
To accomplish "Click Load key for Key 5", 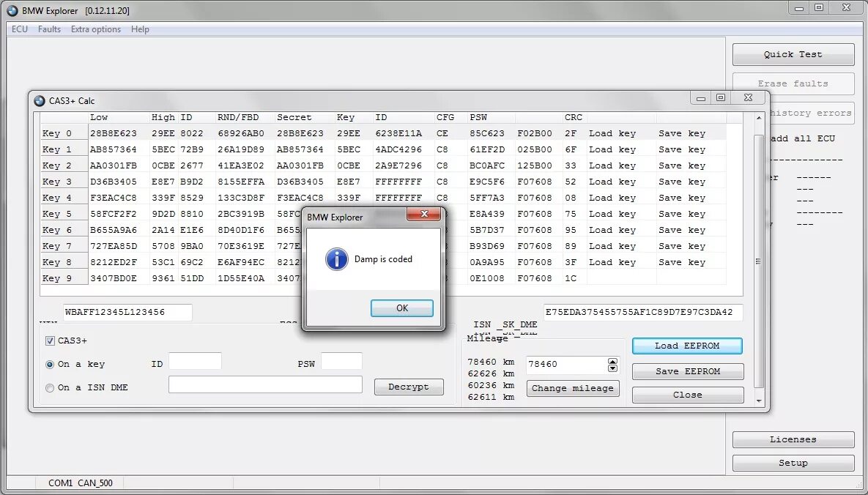I will point(612,214).
